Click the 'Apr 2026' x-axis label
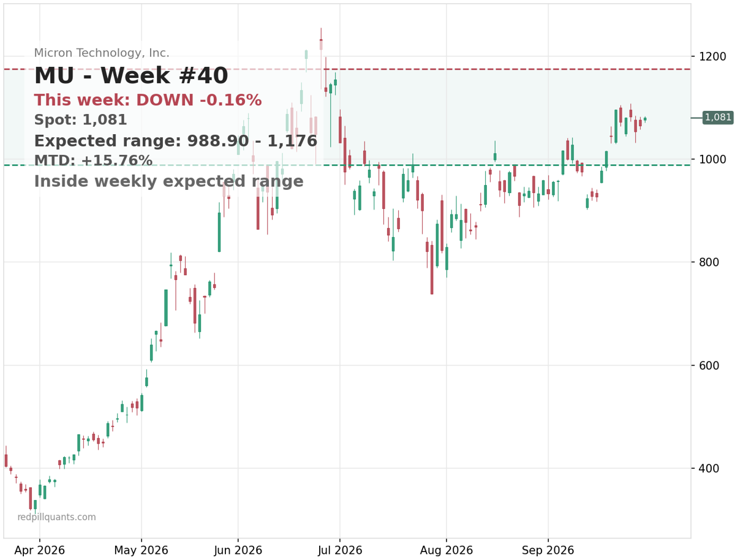Viewport: 735px width, 560px height. coord(40,551)
